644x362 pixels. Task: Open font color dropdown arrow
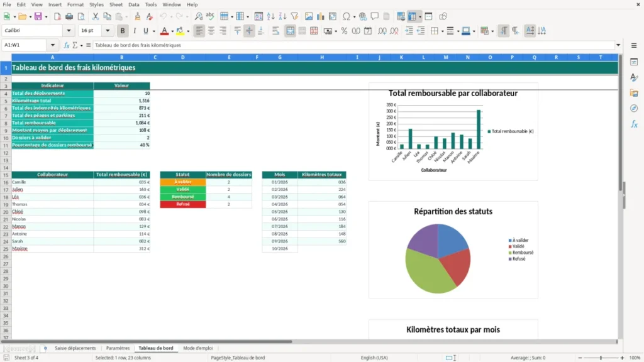172,31
